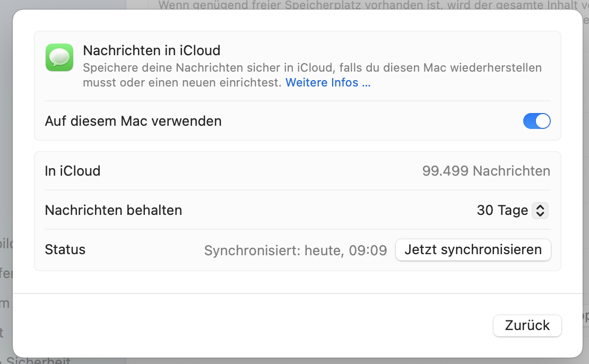Screen dimensions: 589x364
Task: Click the "Synchronisiert: heute, 09:09" status text
Action: coord(295,250)
